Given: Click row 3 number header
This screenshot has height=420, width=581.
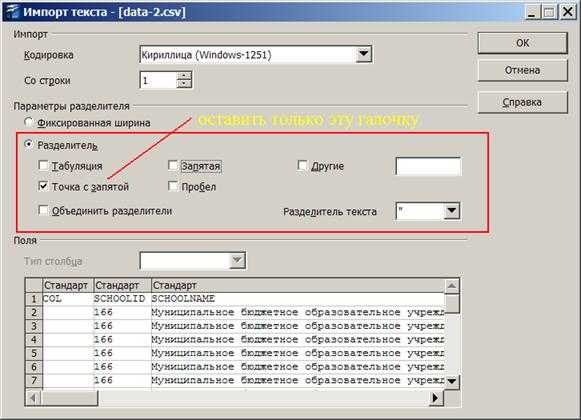Looking at the screenshot, I should click(34, 326).
